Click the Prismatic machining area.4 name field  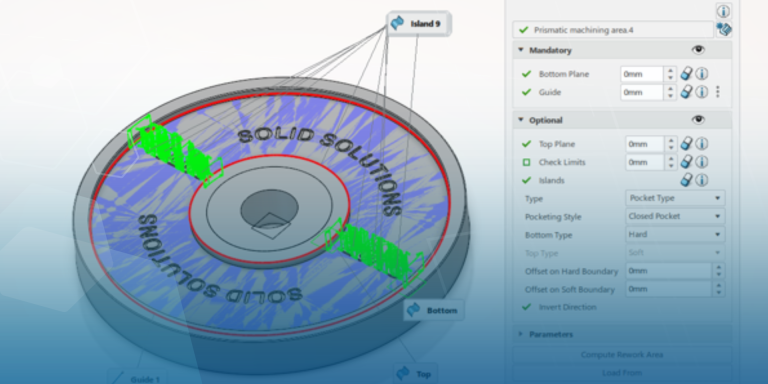tap(613, 30)
